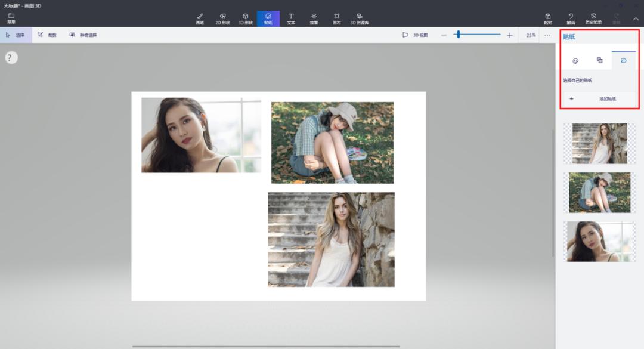Viewport: 644px width, 349px height.
Task: Select the Text (文本) tool
Action: 291,18
